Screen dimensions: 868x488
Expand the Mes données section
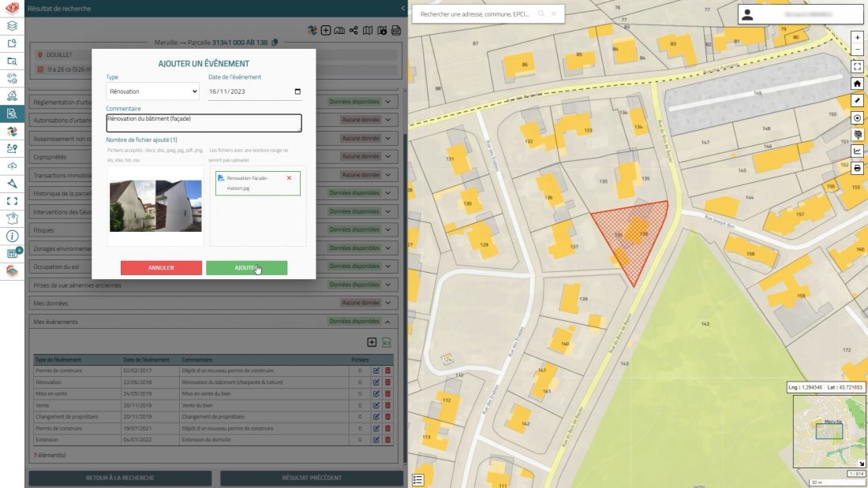pos(387,303)
